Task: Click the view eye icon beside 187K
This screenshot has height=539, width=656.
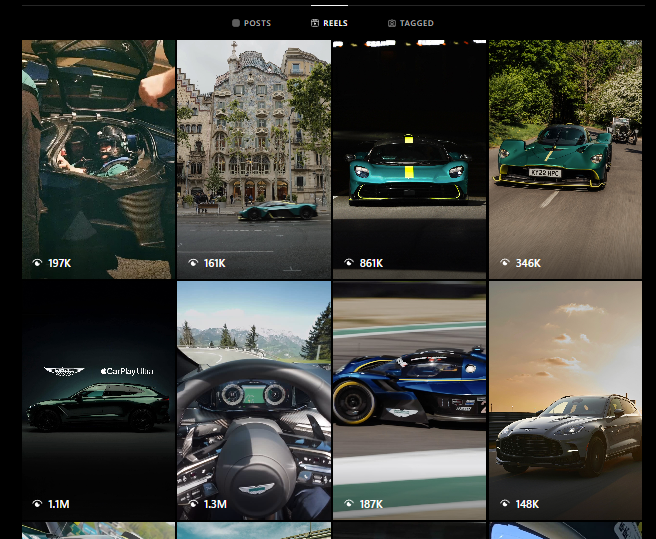Action: [348, 504]
